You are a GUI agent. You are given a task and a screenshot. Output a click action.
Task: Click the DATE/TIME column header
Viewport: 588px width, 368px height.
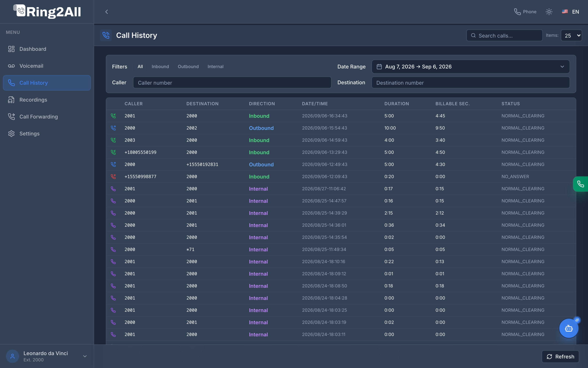point(315,104)
